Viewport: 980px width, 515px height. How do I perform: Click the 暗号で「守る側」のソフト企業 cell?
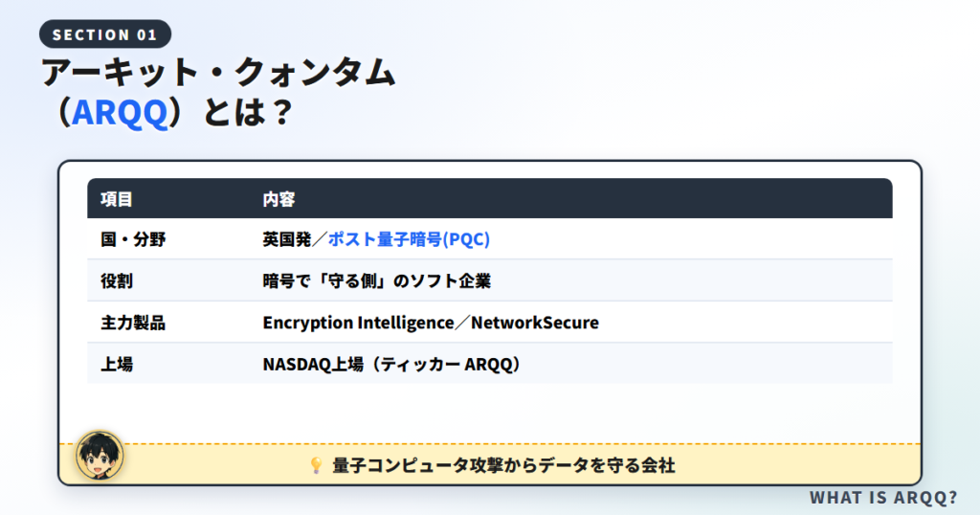pyautogui.click(x=377, y=280)
